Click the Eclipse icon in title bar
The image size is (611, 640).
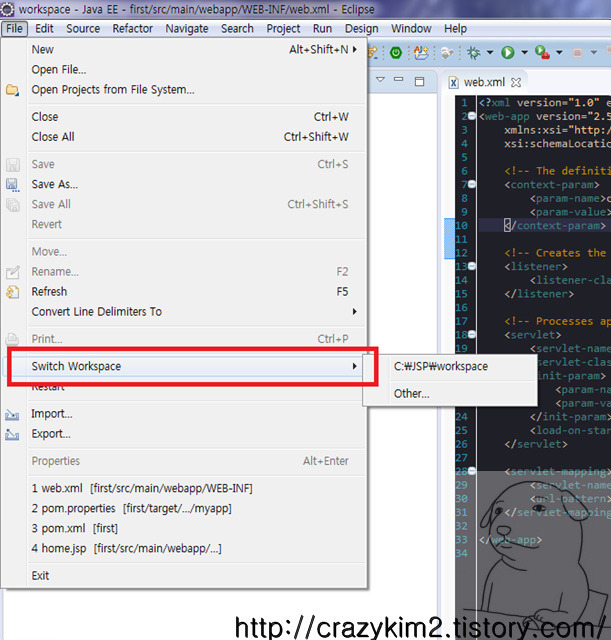point(7,9)
